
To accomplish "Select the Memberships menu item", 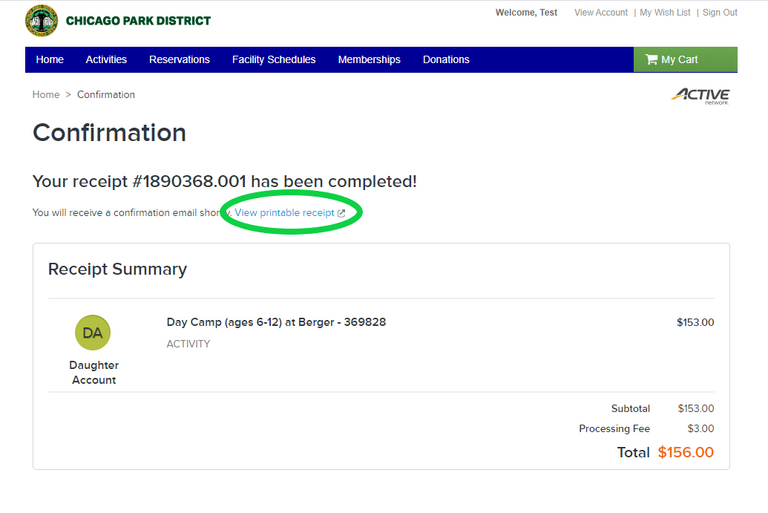I will click(369, 60).
